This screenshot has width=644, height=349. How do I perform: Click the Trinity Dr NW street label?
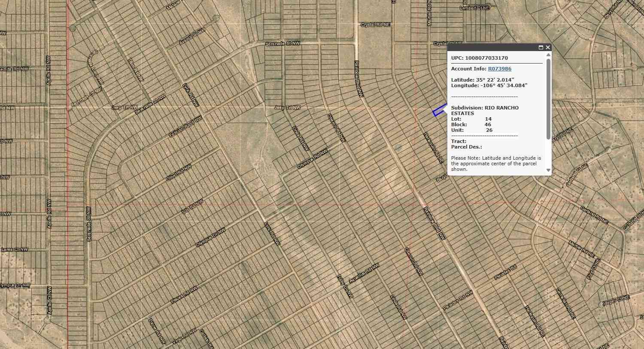click(x=345, y=287)
